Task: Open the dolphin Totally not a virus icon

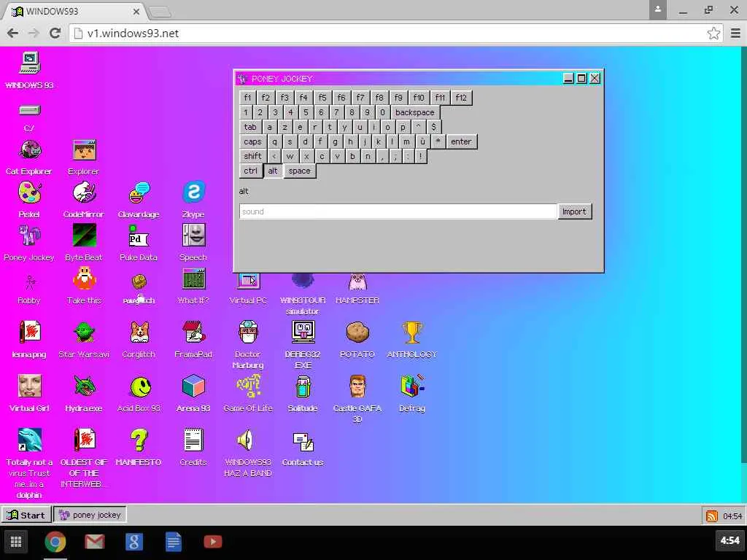Action: coord(29,440)
